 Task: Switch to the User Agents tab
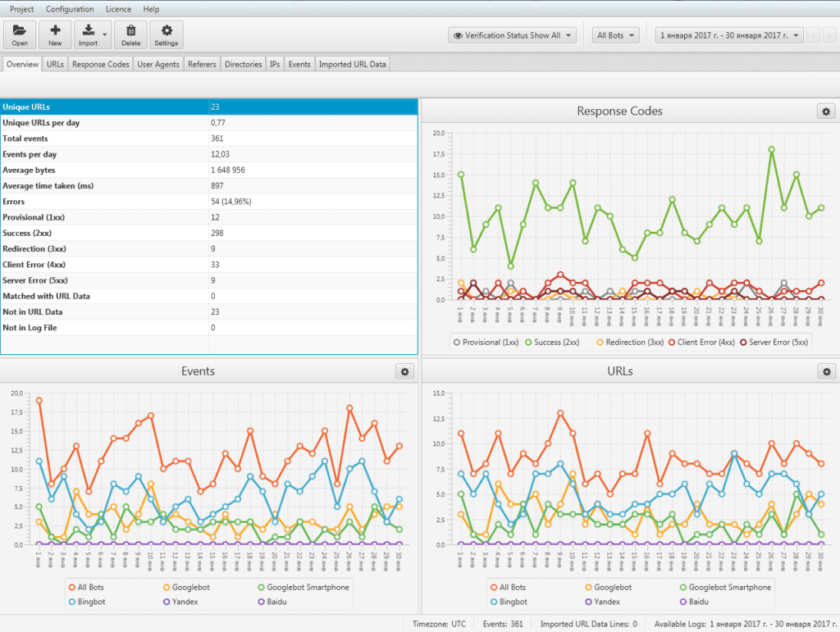[158, 64]
